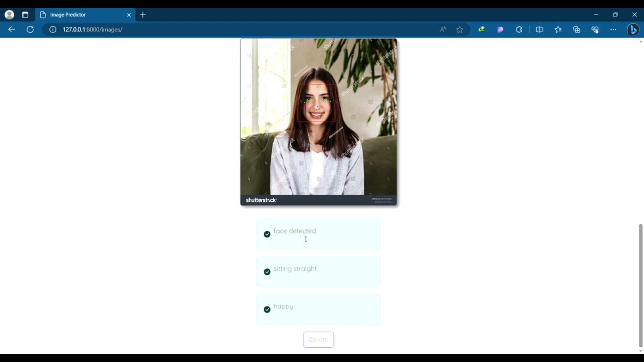The image size is (644, 362).
Task: Toggle the face detected checkmark
Action: pyautogui.click(x=267, y=234)
